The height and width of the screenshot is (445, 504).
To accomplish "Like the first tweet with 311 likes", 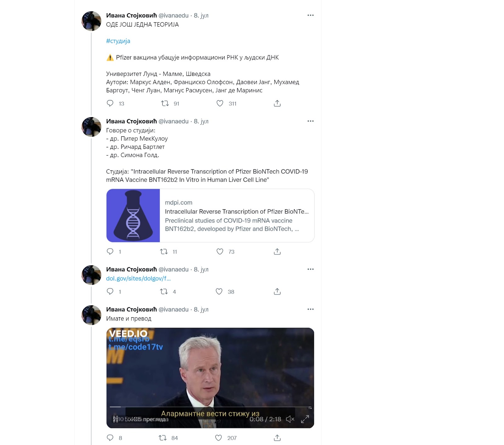I will click(220, 103).
